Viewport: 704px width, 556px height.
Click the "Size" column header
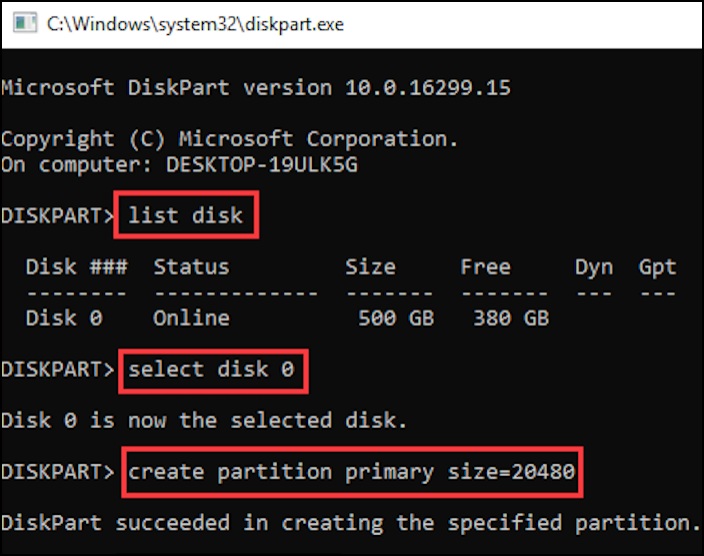[370, 267]
